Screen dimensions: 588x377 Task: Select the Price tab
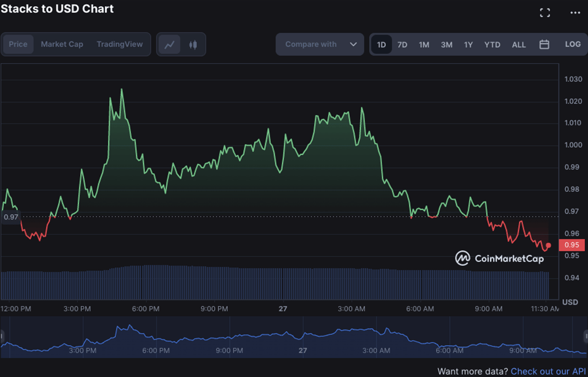[x=18, y=44]
